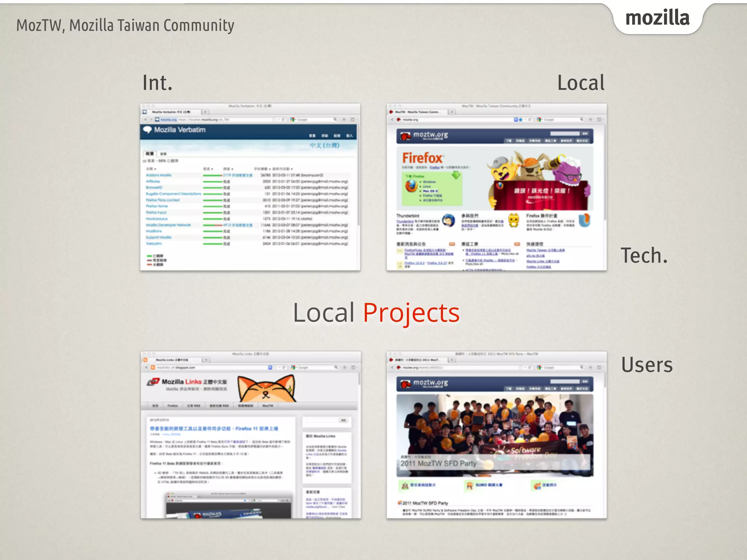
Task: Click the 'Local Projects' heading
Action: tap(376, 313)
